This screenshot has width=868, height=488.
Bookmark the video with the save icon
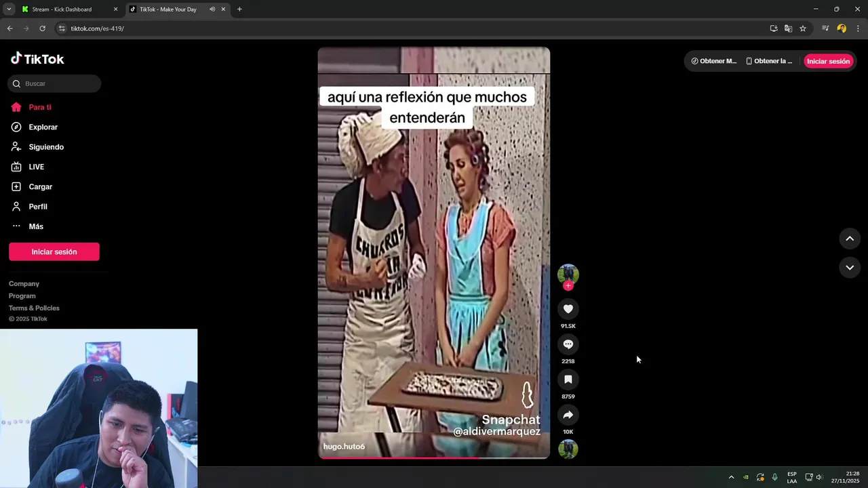click(568, 380)
